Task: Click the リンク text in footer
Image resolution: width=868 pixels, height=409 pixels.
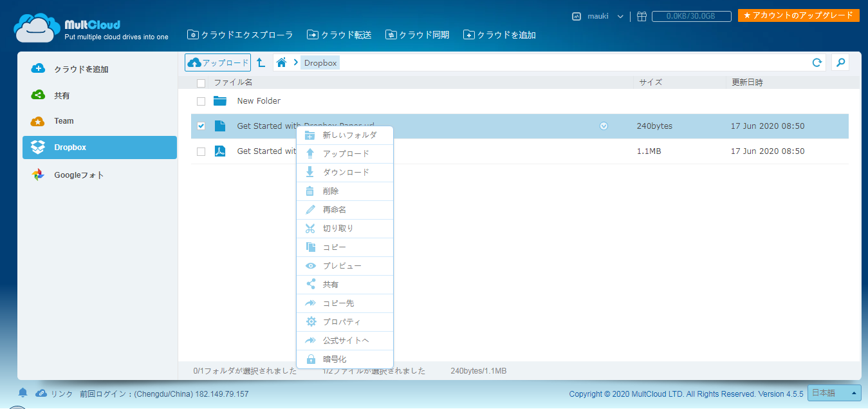Action: pyautogui.click(x=62, y=394)
